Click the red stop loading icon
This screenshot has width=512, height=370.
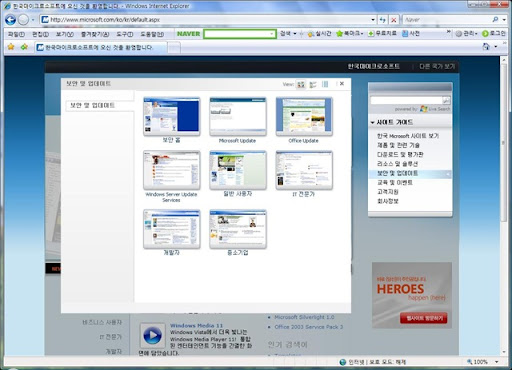pos(394,20)
